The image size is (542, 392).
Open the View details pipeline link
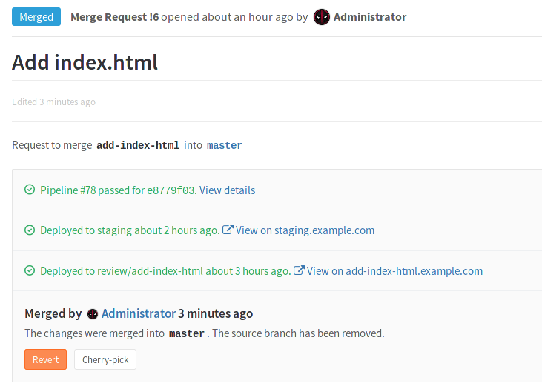pos(227,190)
